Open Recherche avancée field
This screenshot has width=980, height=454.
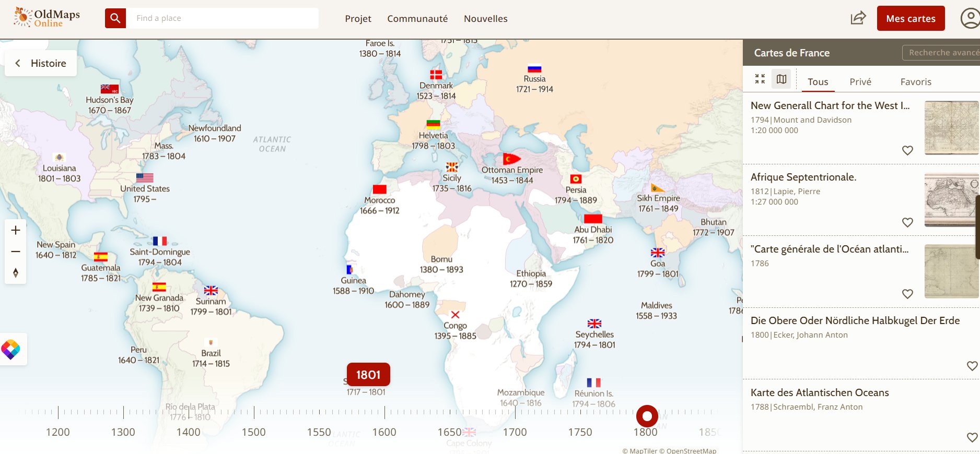point(941,53)
